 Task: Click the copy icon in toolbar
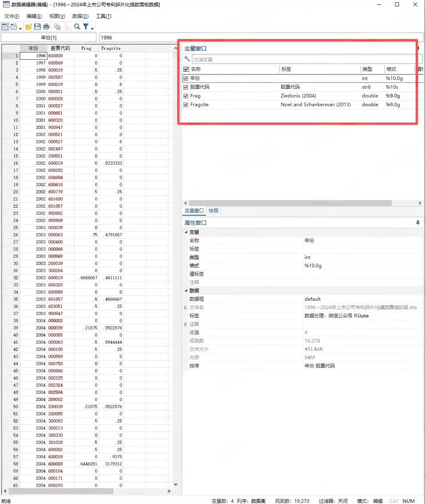(57, 27)
